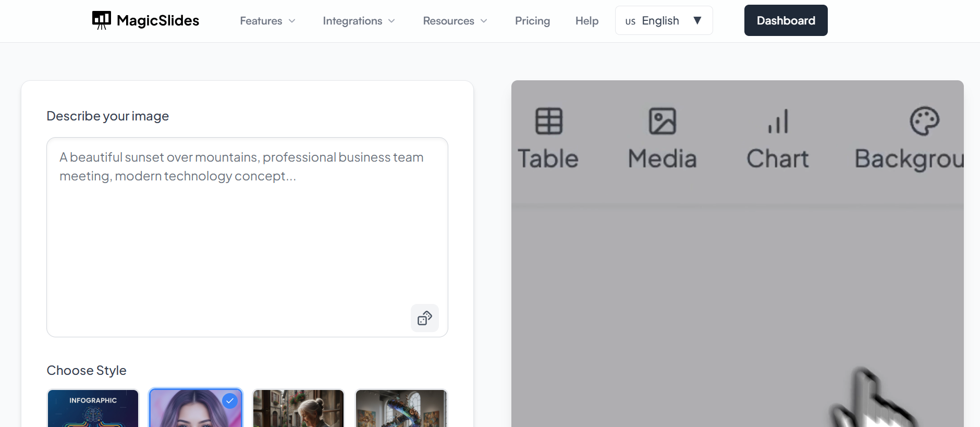Screen dimensions: 980x427
Task: Expand the Features dropdown menu
Action: pyautogui.click(x=267, y=21)
